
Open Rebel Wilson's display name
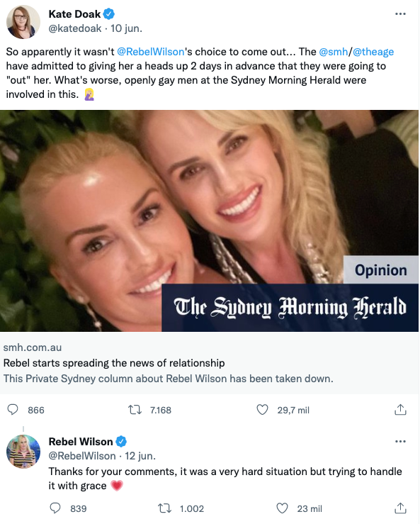click(81, 442)
